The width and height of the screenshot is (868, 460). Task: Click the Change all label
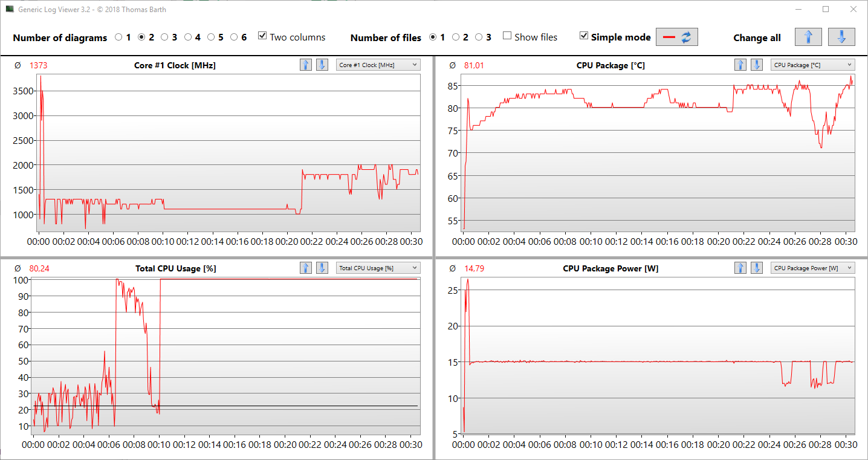pyautogui.click(x=757, y=37)
